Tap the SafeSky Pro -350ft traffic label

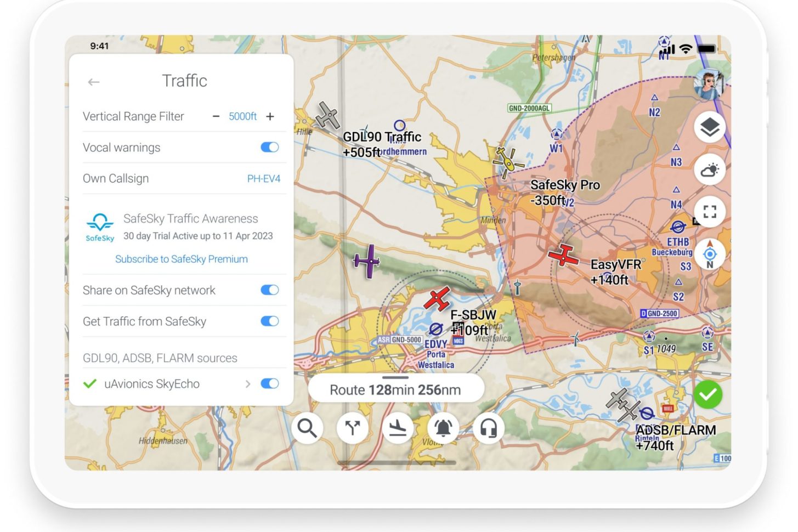[565, 193]
